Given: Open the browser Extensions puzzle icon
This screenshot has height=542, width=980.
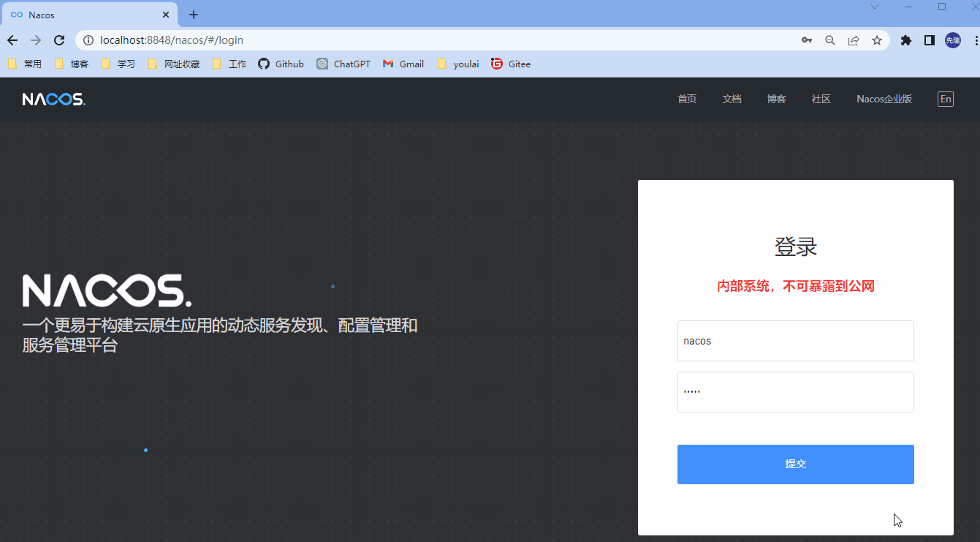Looking at the screenshot, I should (x=905, y=40).
